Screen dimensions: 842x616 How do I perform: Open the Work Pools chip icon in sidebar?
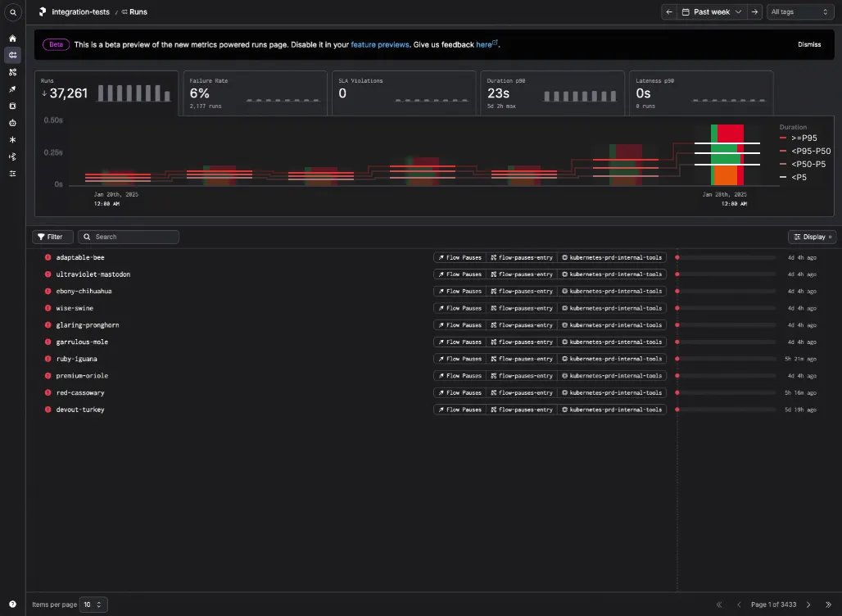coord(13,106)
